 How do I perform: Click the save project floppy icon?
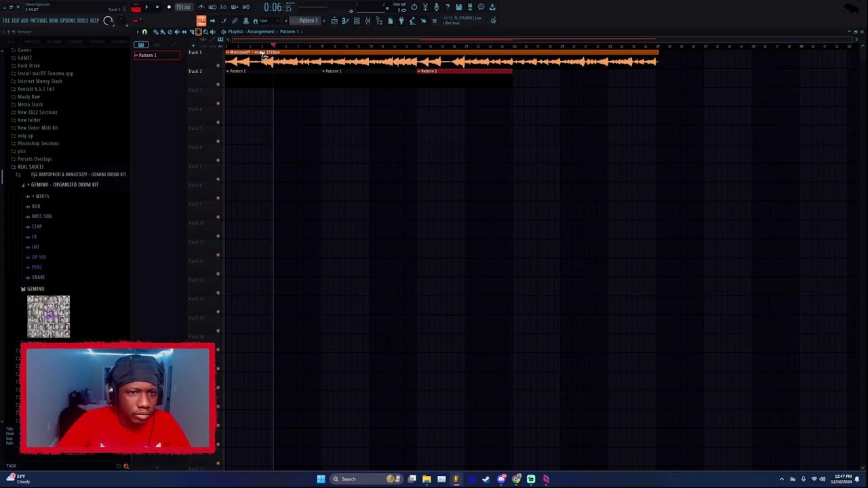click(x=459, y=7)
